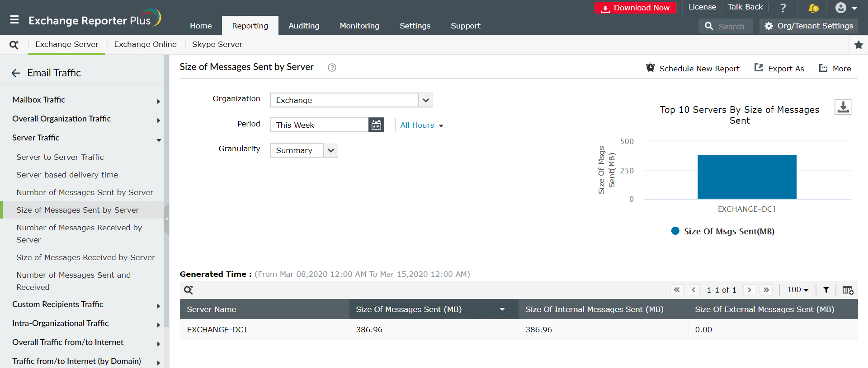Click Schedule New Report

coord(693,69)
